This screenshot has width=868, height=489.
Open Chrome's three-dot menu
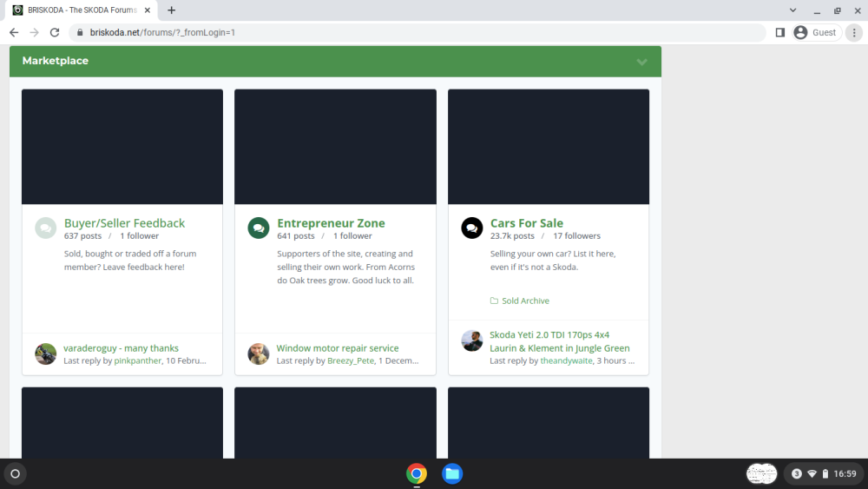[854, 33]
